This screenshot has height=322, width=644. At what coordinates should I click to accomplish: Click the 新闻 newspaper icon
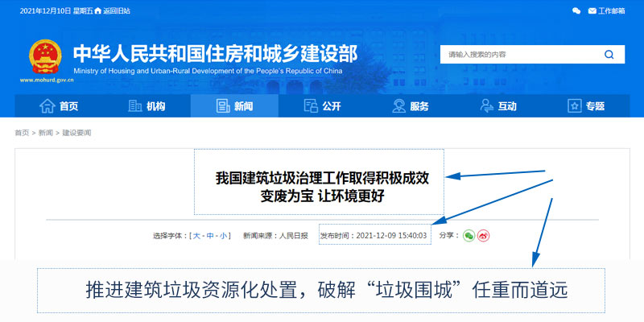(223, 106)
